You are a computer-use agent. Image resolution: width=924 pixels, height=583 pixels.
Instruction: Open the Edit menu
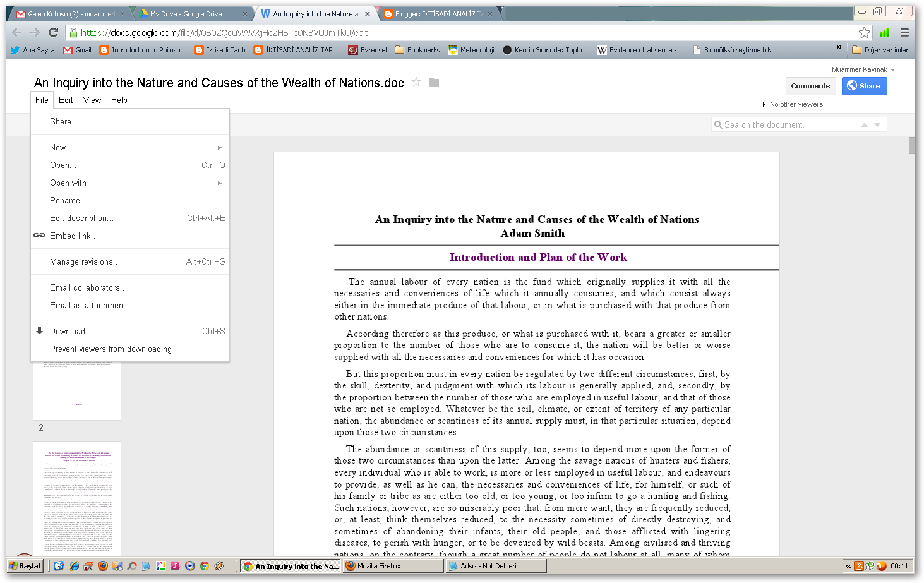tap(66, 100)
